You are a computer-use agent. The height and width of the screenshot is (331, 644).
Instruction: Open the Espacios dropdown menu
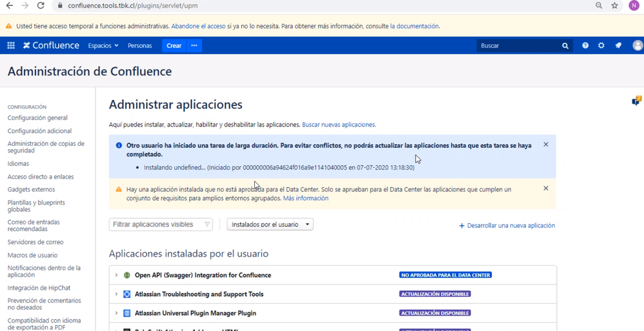pos(103,46)
